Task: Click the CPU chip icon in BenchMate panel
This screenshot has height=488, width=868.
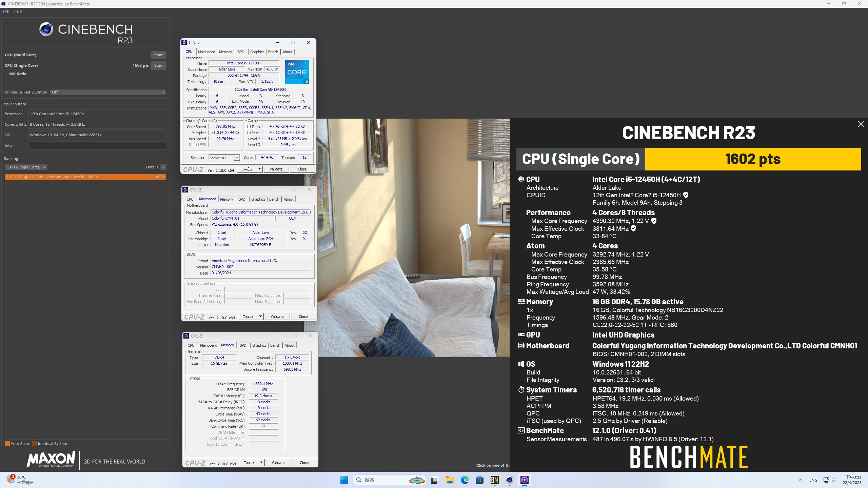Action: (521, 179)
